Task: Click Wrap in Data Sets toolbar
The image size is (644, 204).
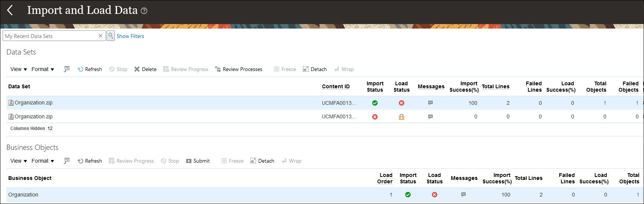Action: pyautogui.click(x=344, y=69)
